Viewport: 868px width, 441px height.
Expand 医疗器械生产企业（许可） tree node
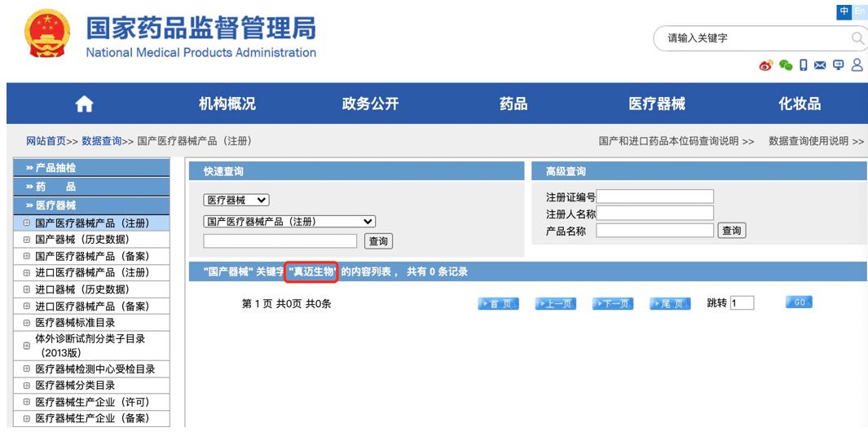(x=27, y=402)
